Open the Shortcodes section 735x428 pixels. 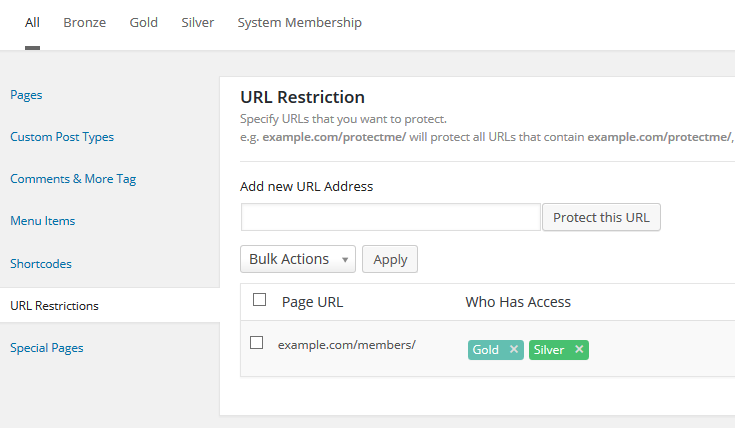[41, 264]
